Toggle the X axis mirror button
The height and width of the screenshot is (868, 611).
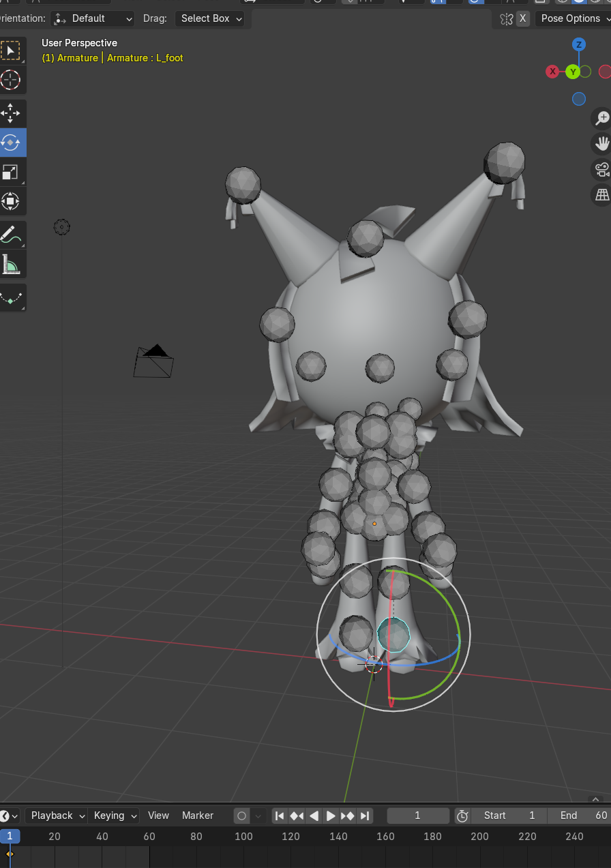tap(523, 18)
